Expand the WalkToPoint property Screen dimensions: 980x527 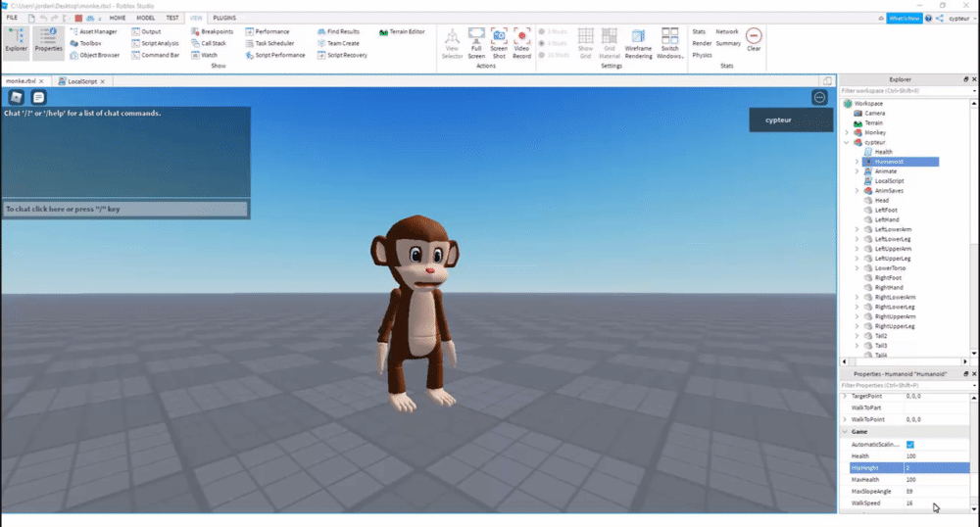click(845, 419)
